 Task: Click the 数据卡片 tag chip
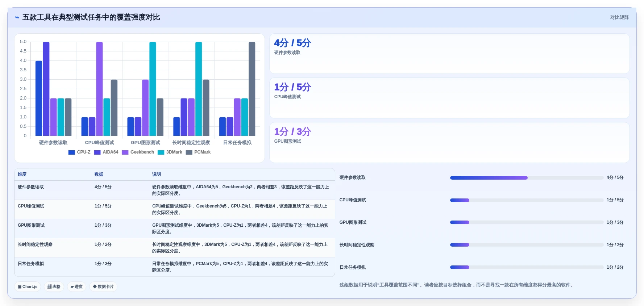(103, 286)
